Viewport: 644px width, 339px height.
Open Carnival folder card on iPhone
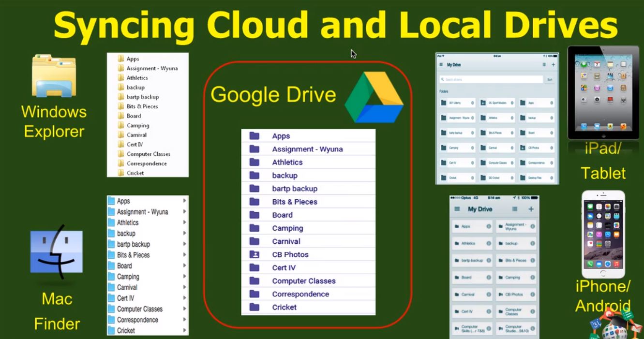472,295
